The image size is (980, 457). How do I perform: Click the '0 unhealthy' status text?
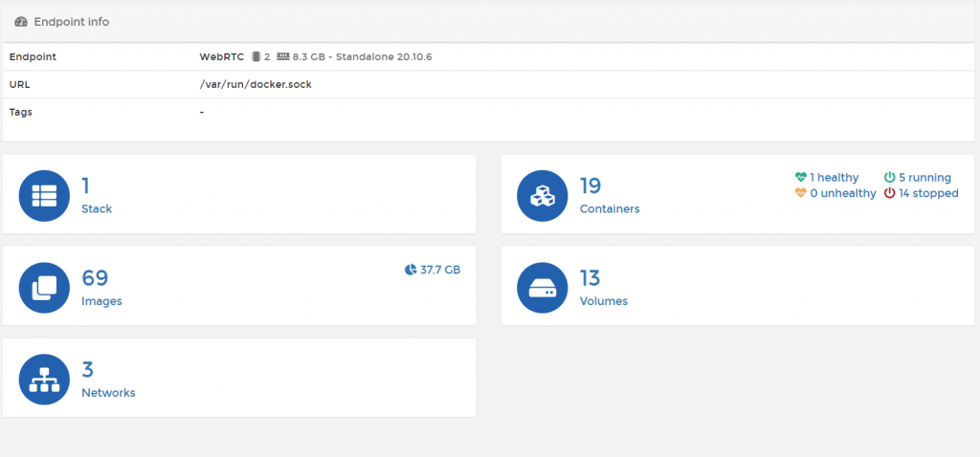pos(843,193)
